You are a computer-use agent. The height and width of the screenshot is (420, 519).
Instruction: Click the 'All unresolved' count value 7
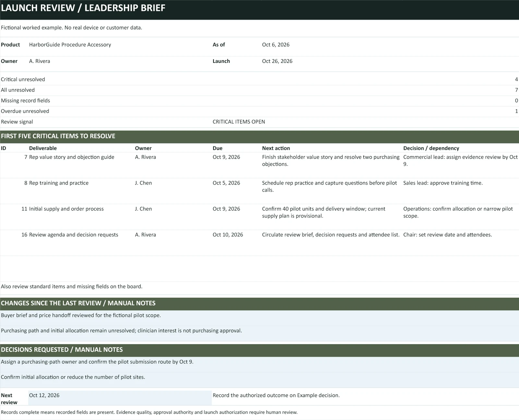516,90
